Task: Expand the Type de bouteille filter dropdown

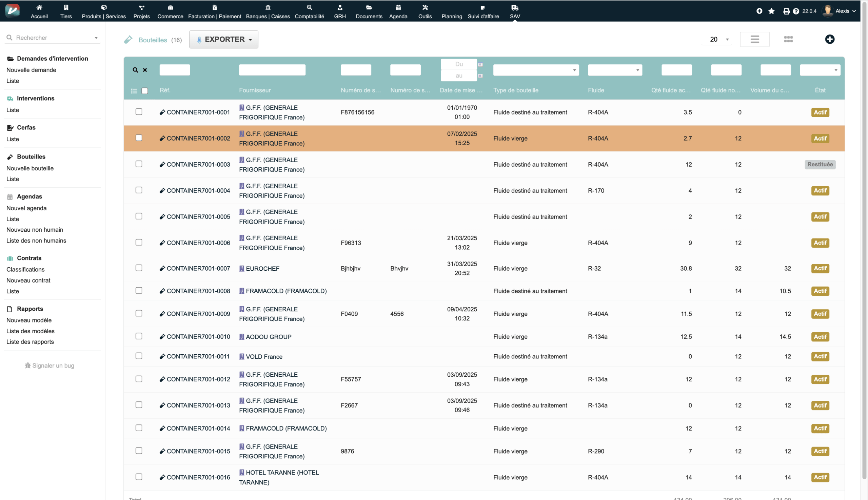Action: [536, 70]
